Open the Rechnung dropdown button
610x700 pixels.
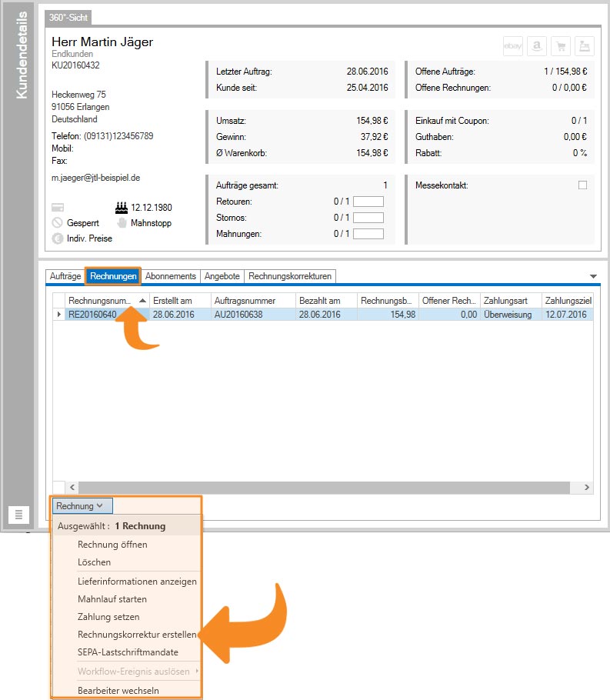84,506
